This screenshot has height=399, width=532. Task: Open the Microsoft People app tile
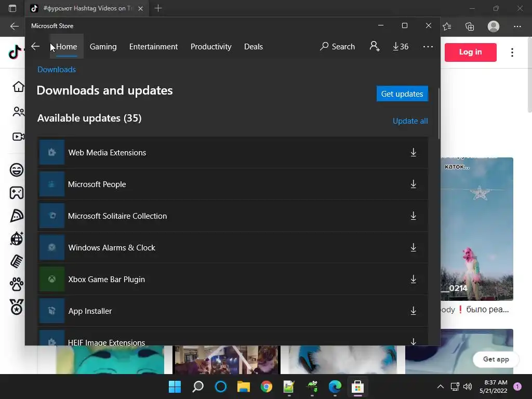[x=52, y=184]
